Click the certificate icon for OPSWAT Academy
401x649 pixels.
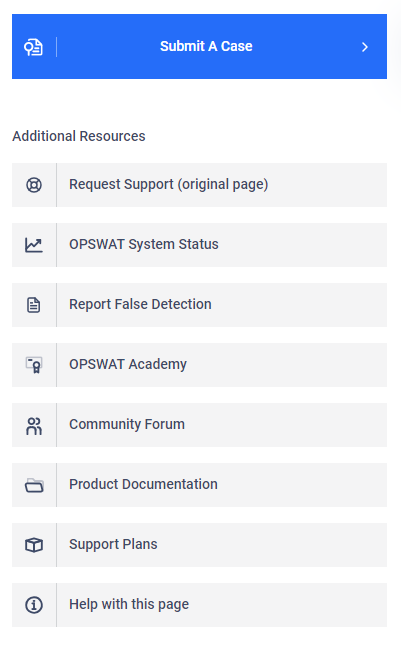(x=34, y=365)
